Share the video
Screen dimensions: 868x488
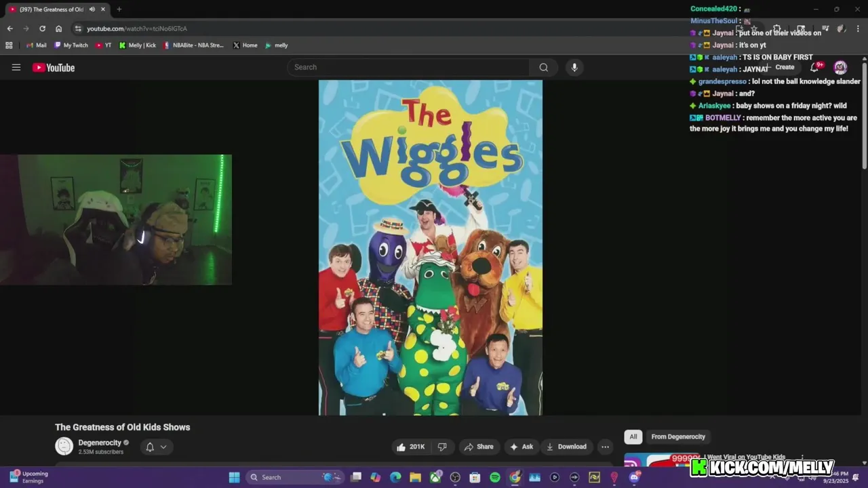(x=479, y=447)
